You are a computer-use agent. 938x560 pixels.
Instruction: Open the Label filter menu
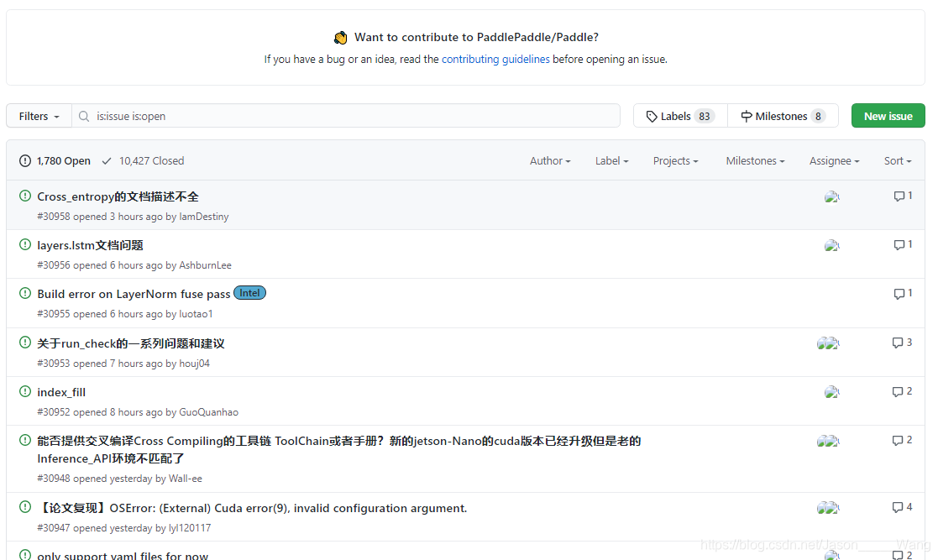(x=611, y=161)
